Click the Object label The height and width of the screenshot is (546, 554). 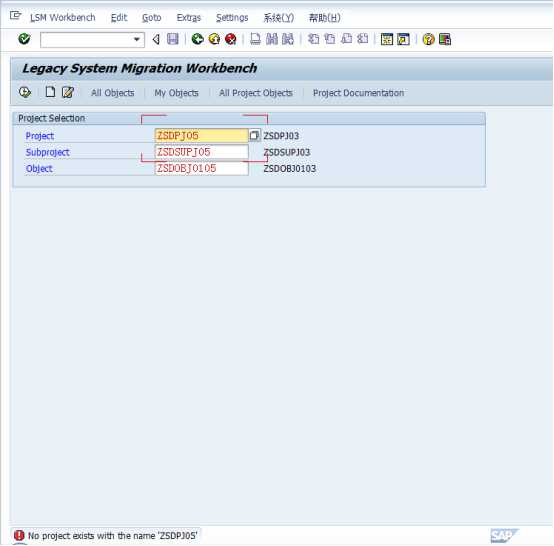click(x=39, y=169)
